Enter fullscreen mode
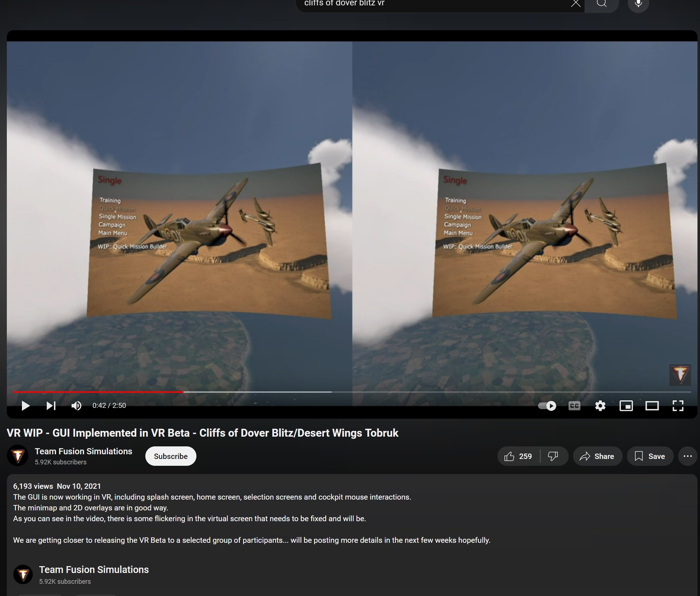Screen dimensions: 700x596 (x=678, y=406)
